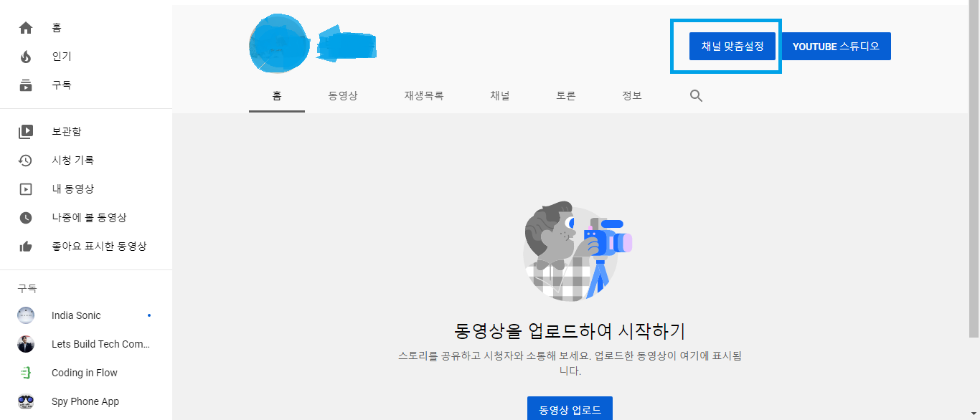980x420 pixels.
Task: Switch to the Videos (동영상) tab
Action: tap(343, 96)
